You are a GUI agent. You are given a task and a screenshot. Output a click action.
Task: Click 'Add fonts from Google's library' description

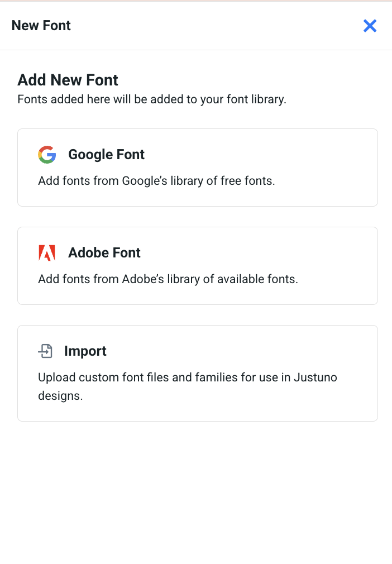(156, 181)
